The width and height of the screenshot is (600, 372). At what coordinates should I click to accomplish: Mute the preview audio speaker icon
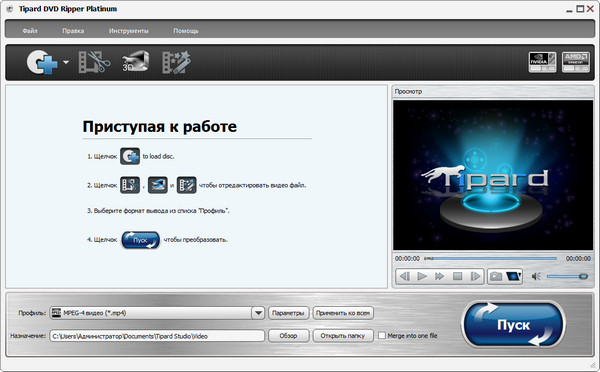click(x=536, y=276)
